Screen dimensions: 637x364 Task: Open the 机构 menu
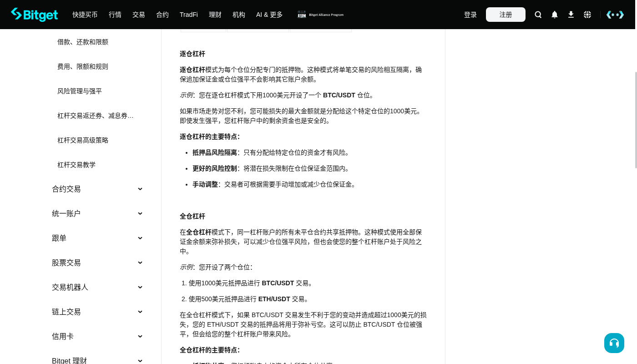(239, 15)
